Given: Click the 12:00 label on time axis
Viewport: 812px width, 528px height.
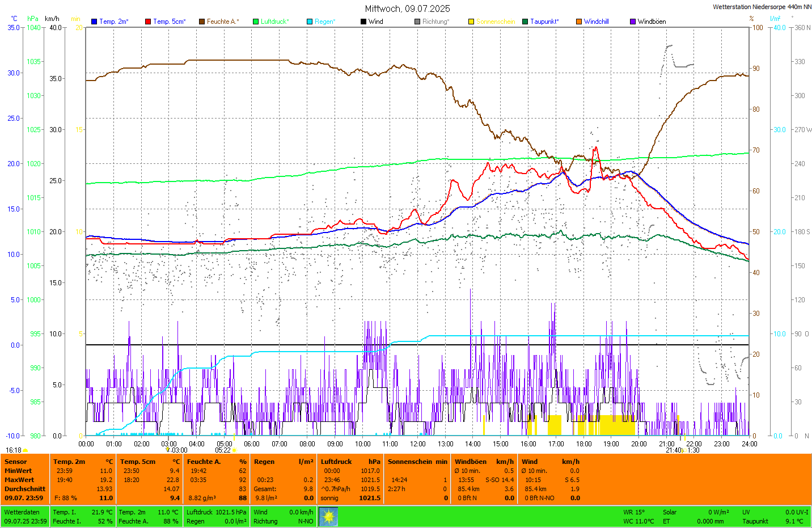Looking at the screenshot, I should pos(418,444).
